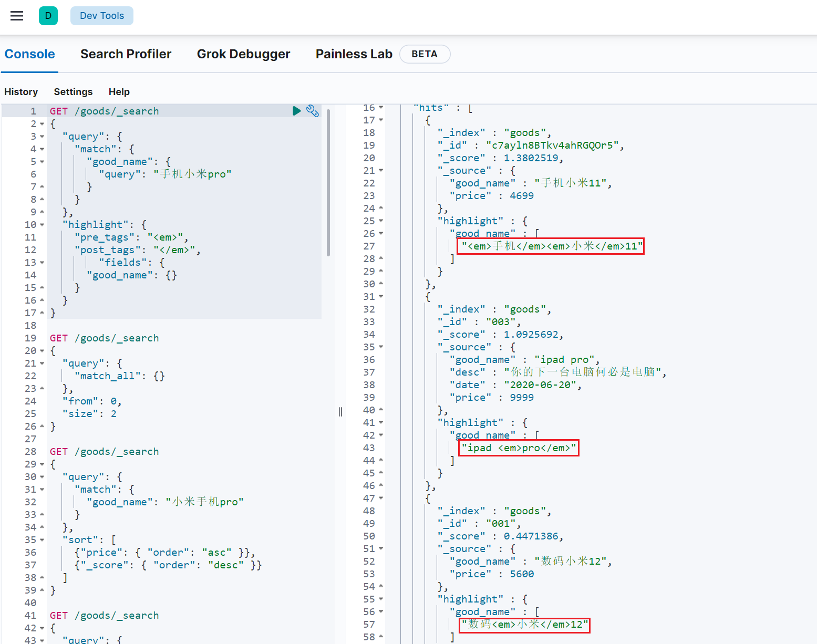Fold the highlight block at response line 41
This screenshot has width=817, height=644.
381,423
